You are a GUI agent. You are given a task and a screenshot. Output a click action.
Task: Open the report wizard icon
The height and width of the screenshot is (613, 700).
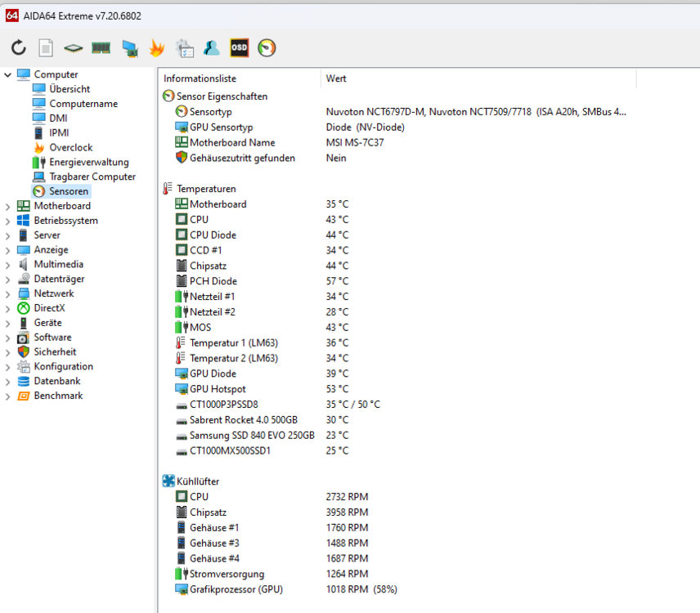tap(46, 47)
